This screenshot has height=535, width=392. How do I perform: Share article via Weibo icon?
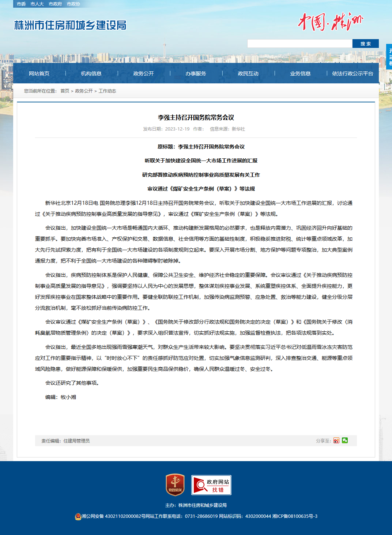coord(336,441)
